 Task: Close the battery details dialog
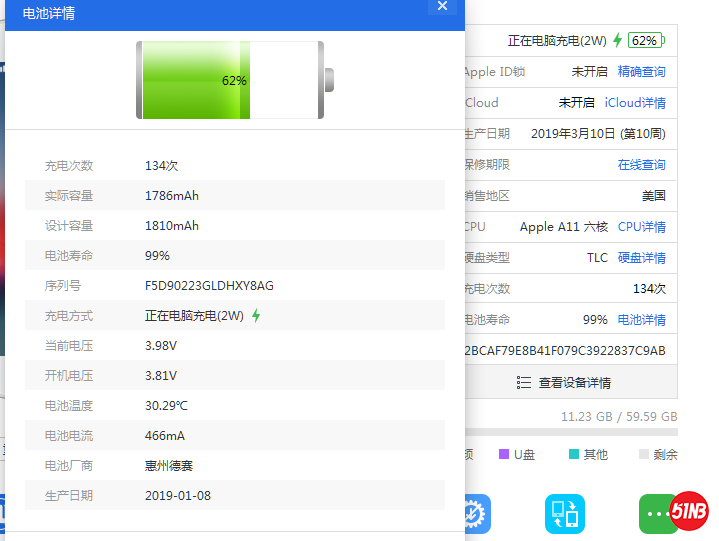pos(442,6)
